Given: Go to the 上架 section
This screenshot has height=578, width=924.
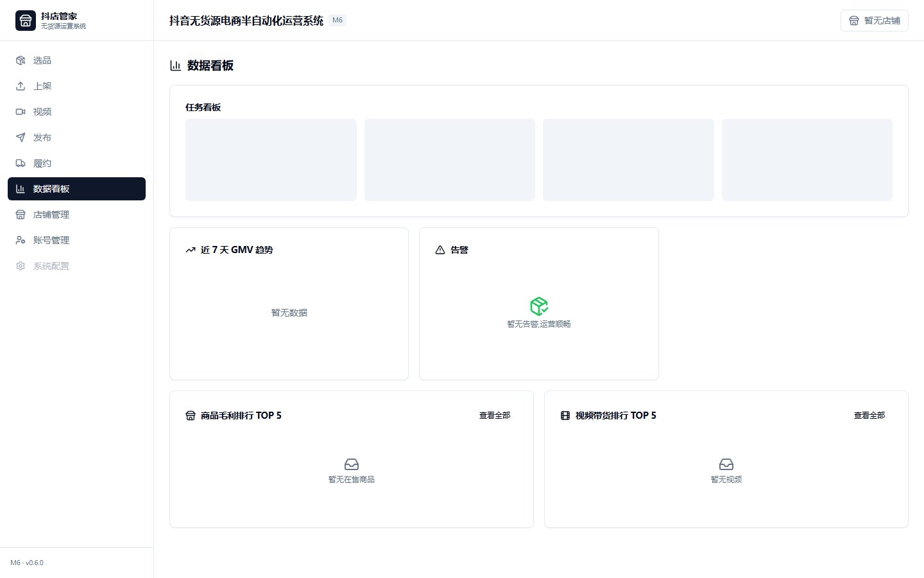Looking at the screenshot, I should pos(76,86).
